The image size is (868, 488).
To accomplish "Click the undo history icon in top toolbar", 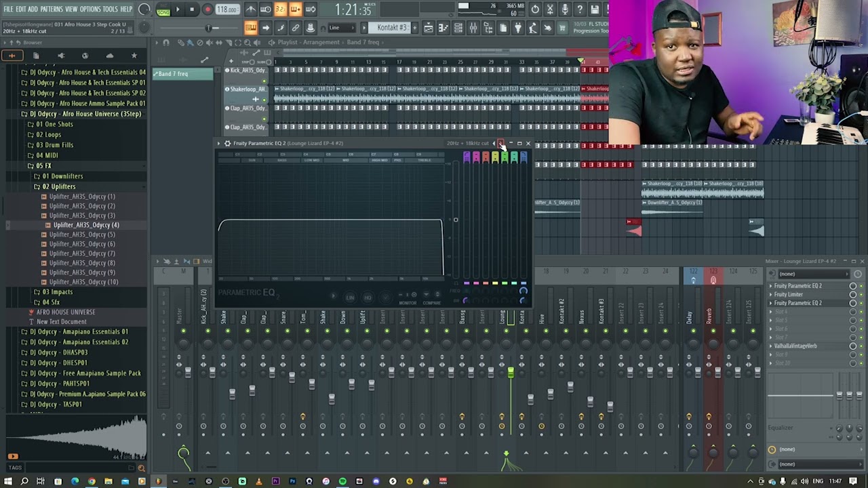I will pos(535,9).
